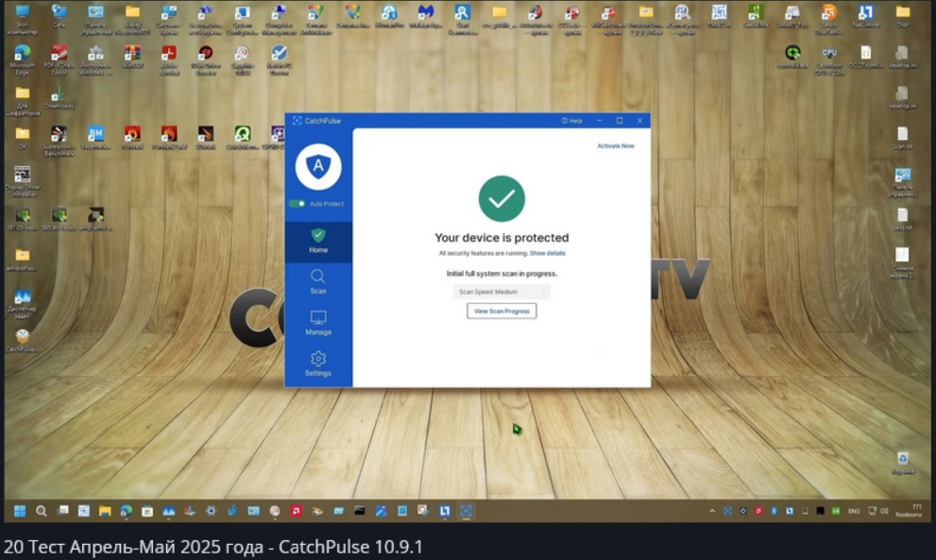Select the OCCT config file icon
936x560 pixels.
pyautogui.click(x=865, y=58)
